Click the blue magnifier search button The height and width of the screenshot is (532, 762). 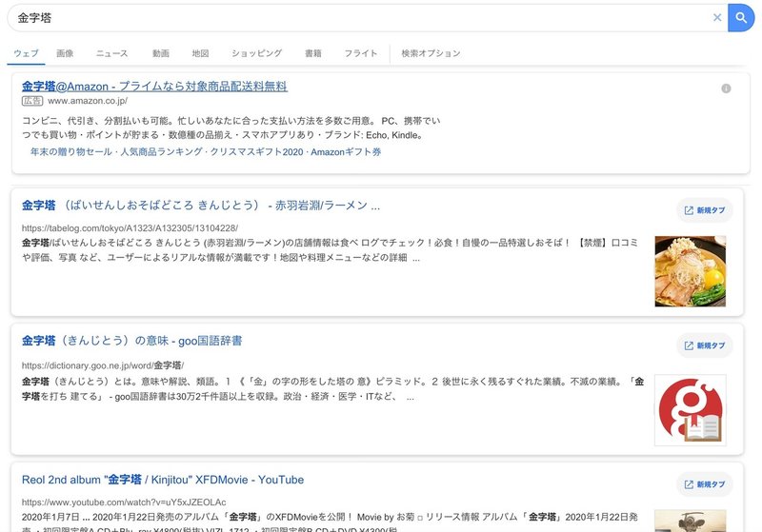741,18
